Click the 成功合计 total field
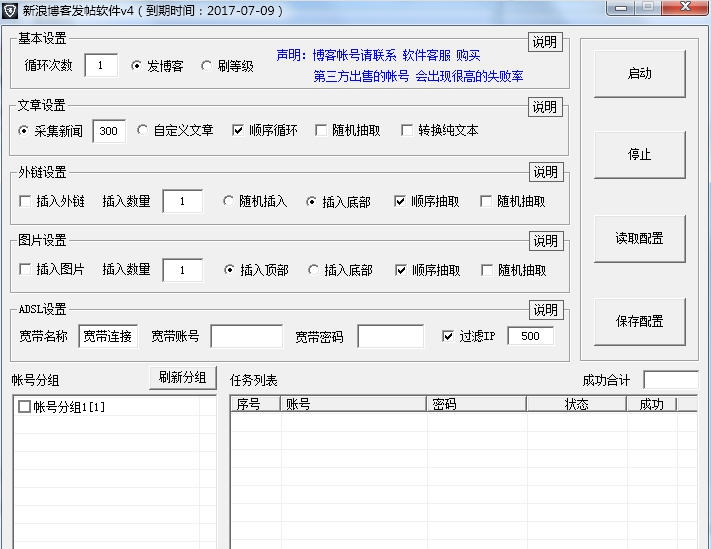 671,380
